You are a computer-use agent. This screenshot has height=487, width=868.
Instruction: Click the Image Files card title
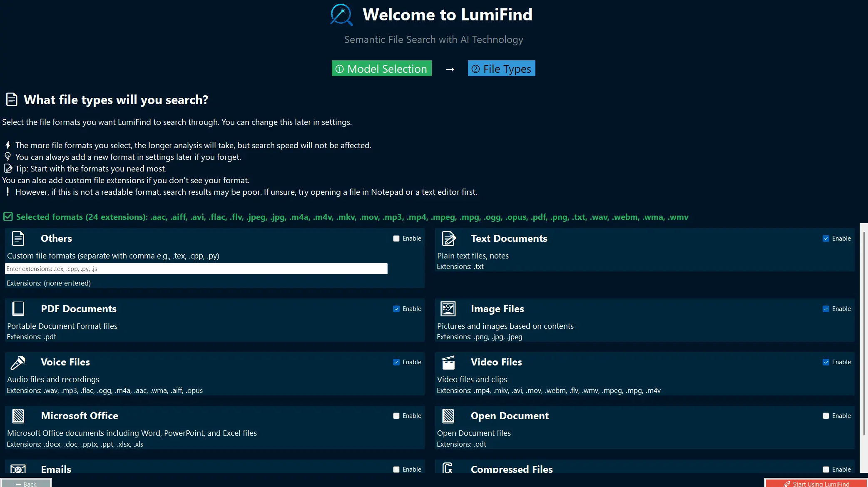[497, 309]
